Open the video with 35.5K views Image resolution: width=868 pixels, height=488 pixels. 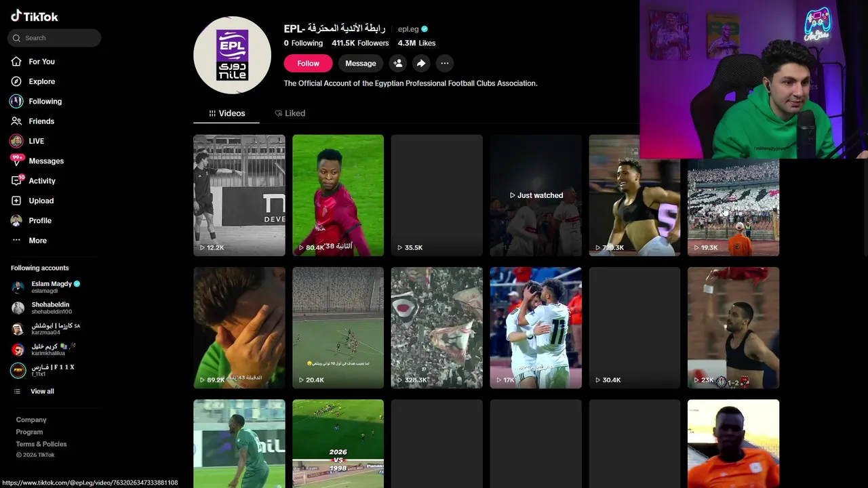(x=437, y=195)
